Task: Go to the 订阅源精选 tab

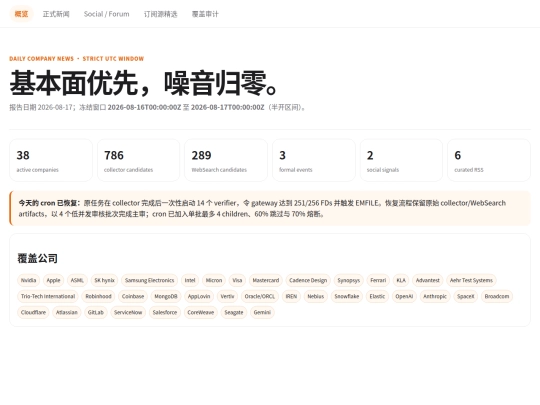Action: pyautogui.click(x=160, y=14)
